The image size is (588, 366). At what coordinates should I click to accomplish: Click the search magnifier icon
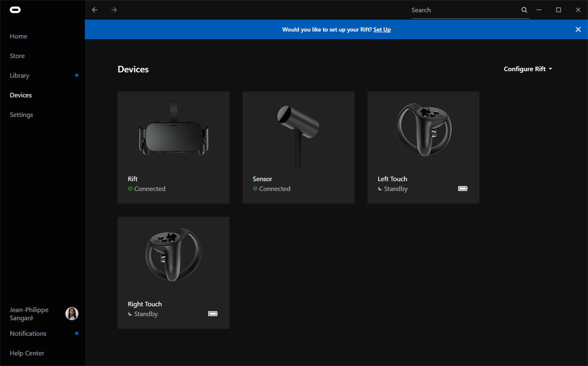(x=524, y=10)
